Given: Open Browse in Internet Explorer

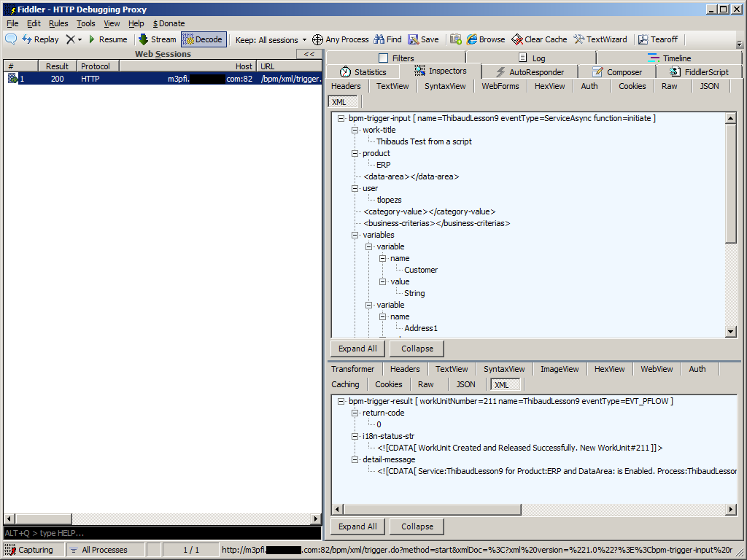Looking at the screenshot, I should tap(472, 39).
